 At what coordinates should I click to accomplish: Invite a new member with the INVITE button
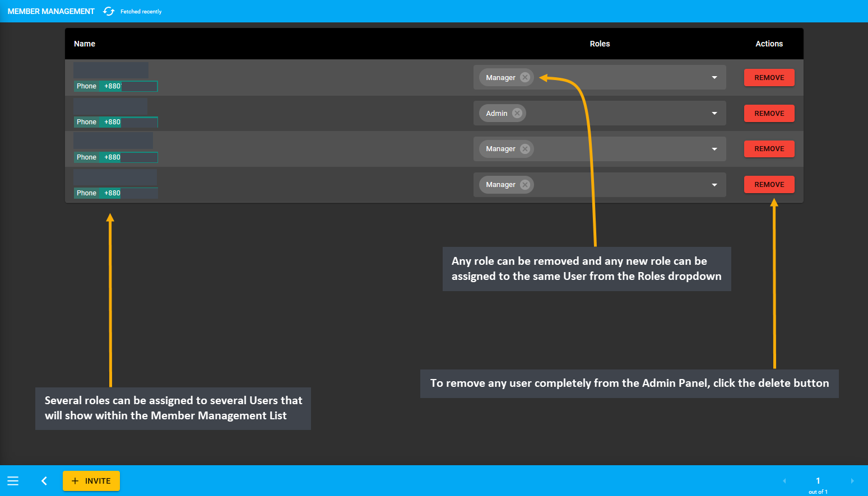point(91,481)
